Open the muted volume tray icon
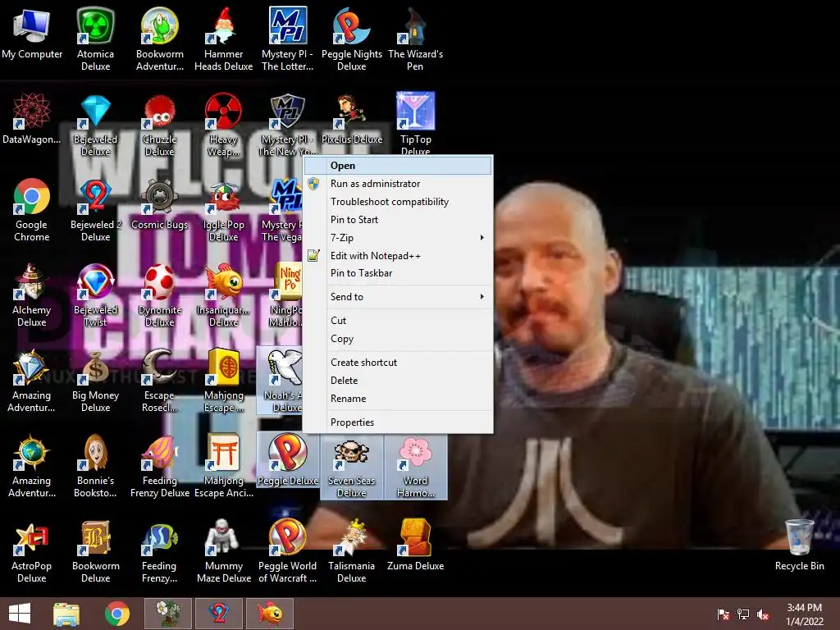 pos(764,614)
